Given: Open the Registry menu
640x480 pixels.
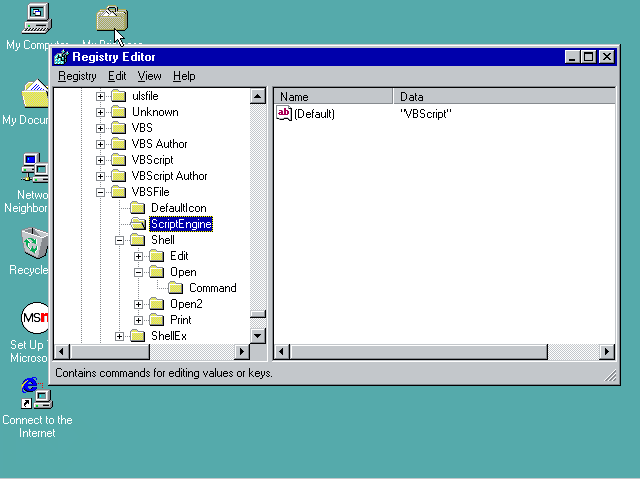Looking at the screenshot, I should 77,76.
